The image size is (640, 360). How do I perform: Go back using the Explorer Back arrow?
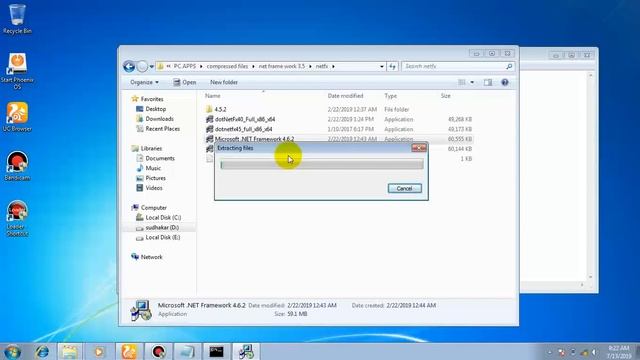129,66
